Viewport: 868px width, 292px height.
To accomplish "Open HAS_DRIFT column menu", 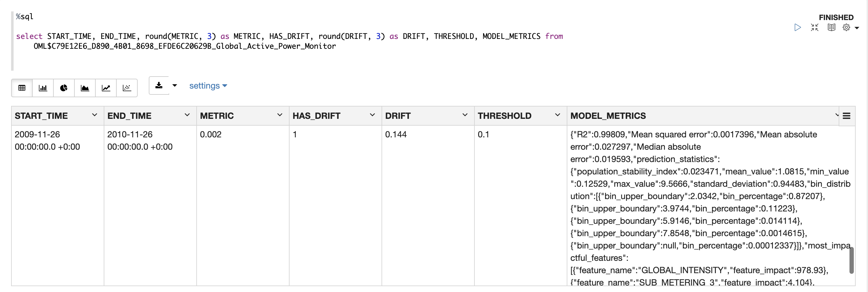I will pos(372,115).
